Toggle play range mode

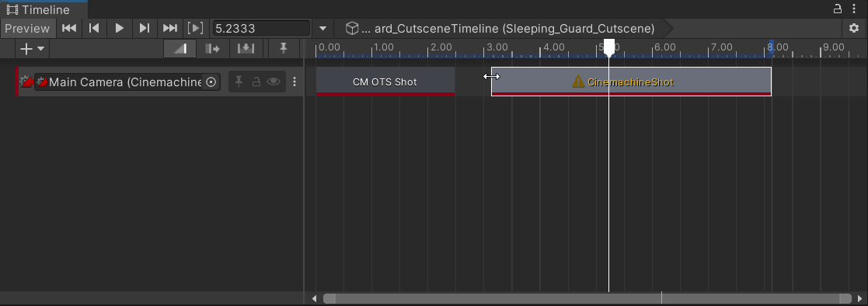point(195,28)
